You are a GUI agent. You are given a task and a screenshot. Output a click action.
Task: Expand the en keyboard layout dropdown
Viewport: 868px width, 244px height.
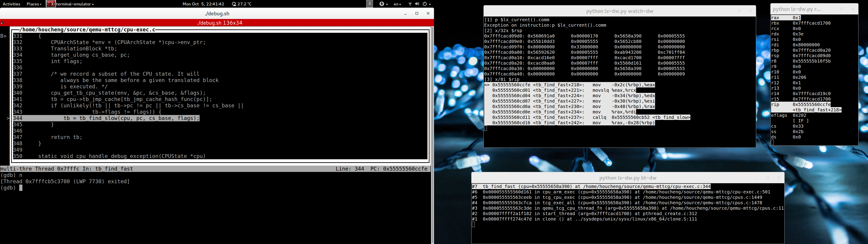point(397,4)
